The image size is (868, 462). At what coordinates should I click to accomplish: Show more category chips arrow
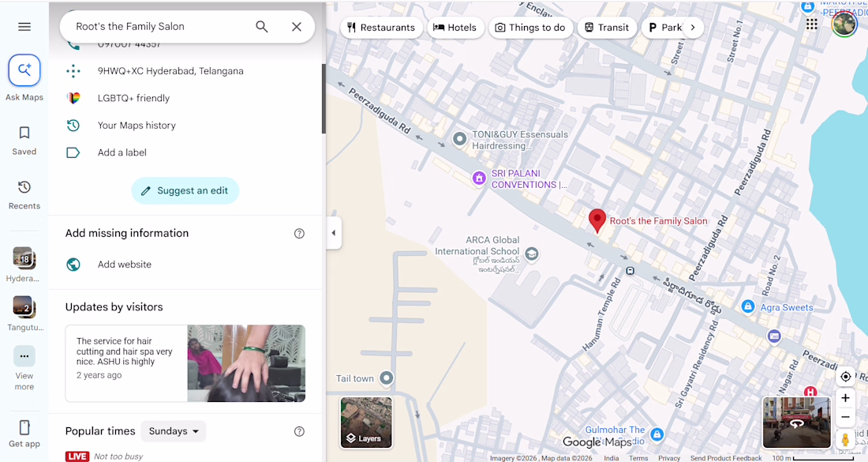(x=693, y=27)
